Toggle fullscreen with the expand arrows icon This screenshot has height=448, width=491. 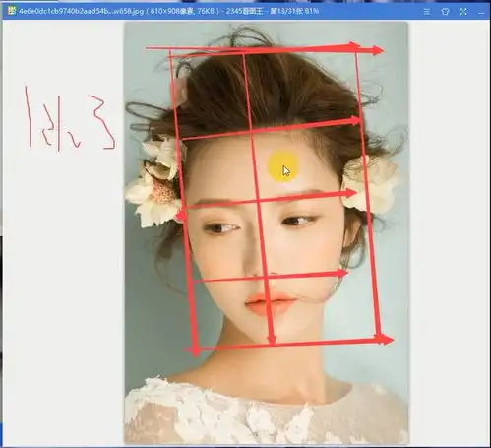pyautogui.click(x=463, y=12)
